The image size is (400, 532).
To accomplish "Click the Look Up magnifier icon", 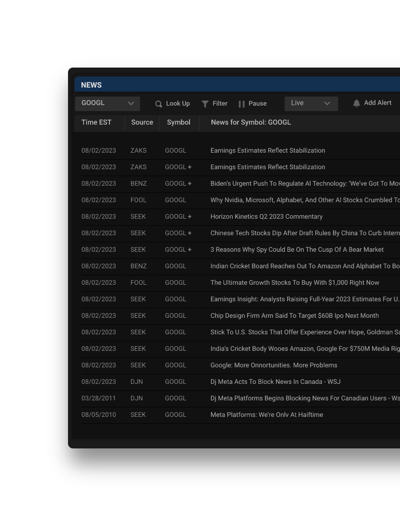I will pos(158,104).
